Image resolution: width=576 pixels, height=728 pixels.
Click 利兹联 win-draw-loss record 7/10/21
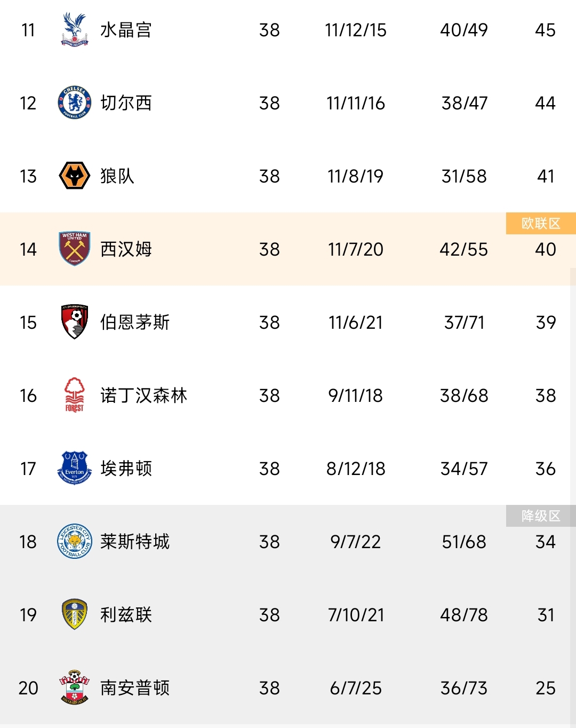[356, 615]
